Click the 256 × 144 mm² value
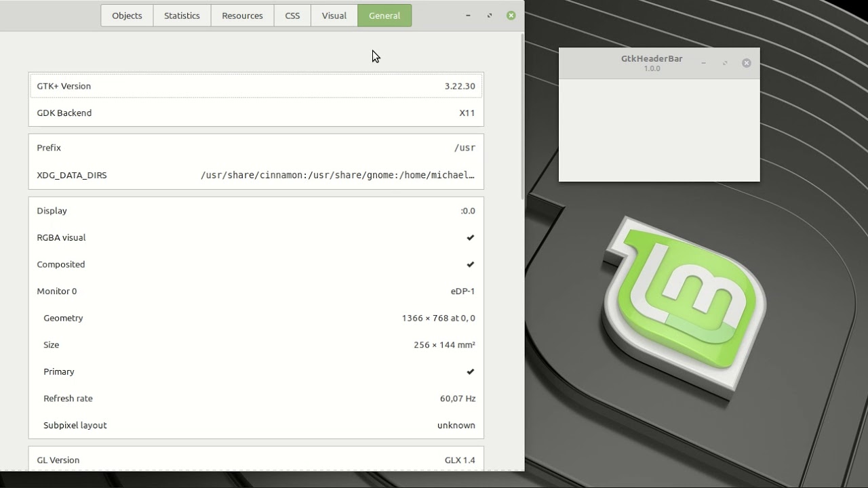The image size is (868, 488). point(444,345)
